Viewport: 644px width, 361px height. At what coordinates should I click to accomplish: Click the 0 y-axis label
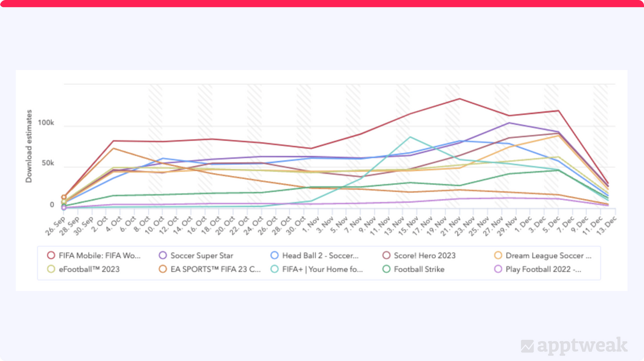(x=52, y=205)
